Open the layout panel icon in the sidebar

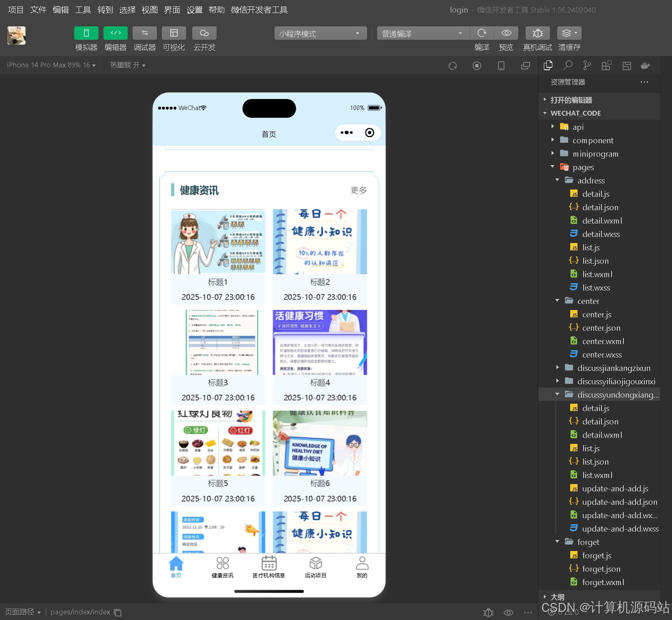click(x=627, y=65)
